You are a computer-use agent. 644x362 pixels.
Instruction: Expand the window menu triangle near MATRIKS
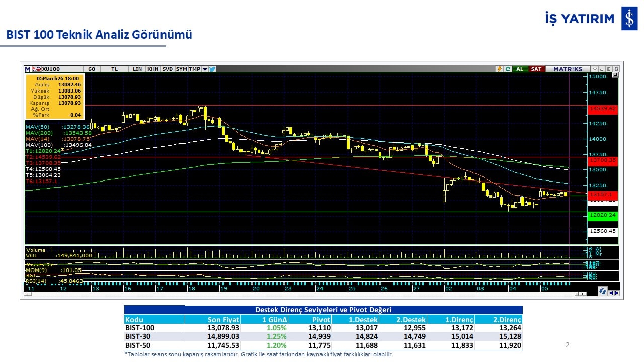click(595, 69)
